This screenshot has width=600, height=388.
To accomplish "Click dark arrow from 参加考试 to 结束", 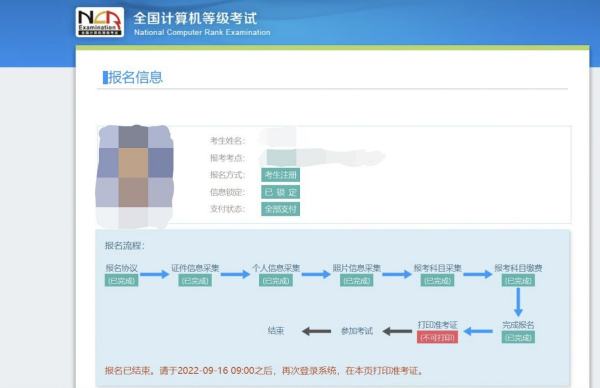I will [x=316, y=331].
